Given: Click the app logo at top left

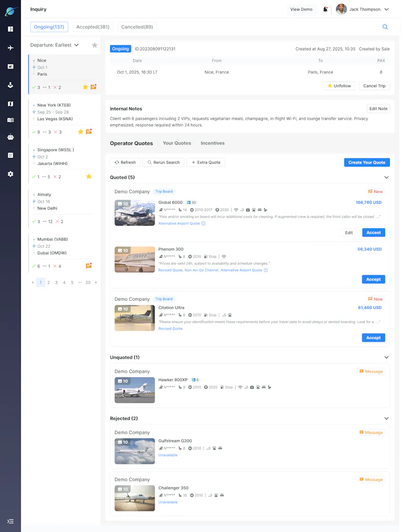Looking at the screenshot, I should tap(11, 11).
